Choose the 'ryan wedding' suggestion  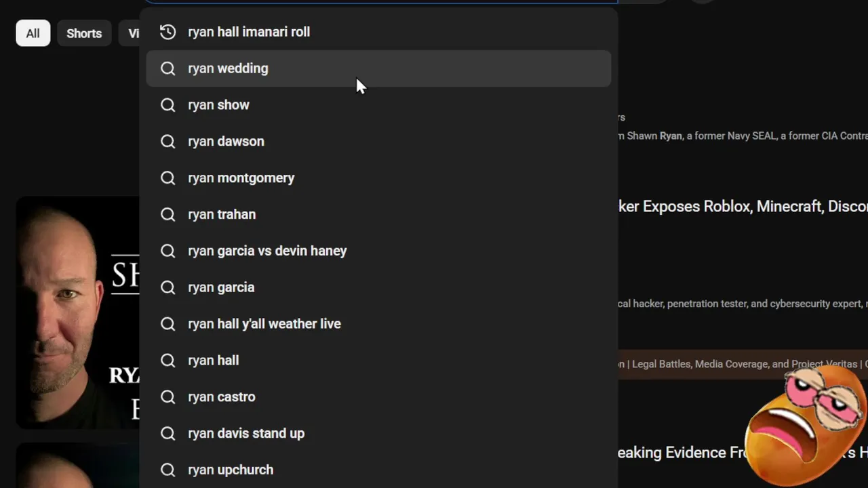click(378, 68)
